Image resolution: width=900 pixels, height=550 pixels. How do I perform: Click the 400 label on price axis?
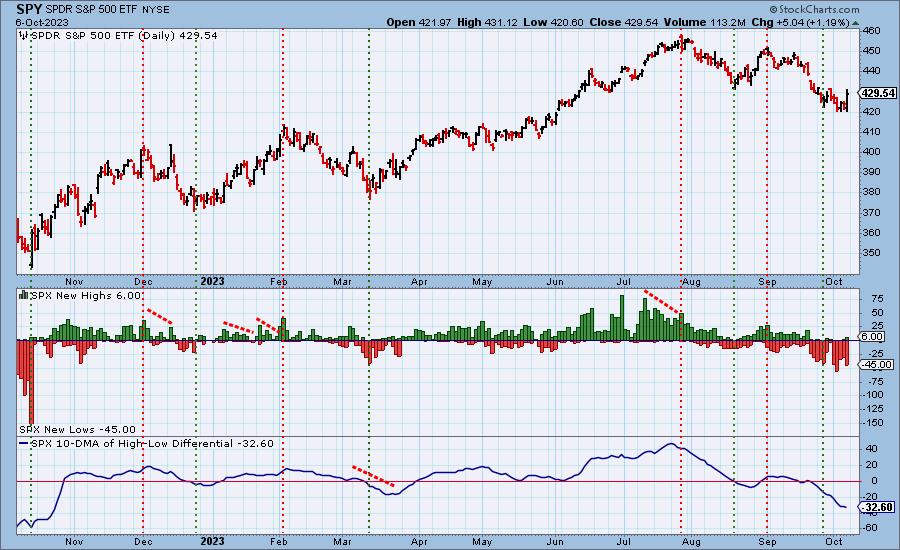point(871,152)
